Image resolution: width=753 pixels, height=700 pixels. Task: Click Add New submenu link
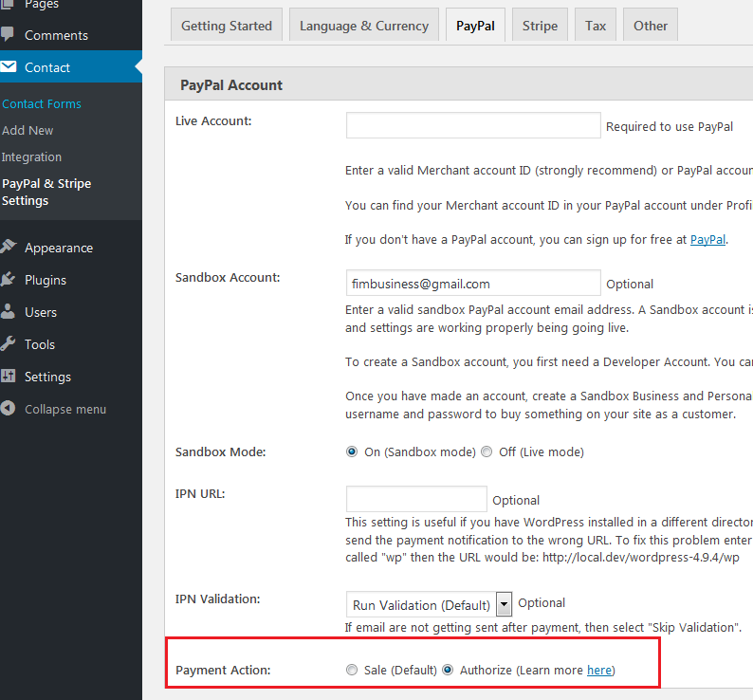[28, 130]
